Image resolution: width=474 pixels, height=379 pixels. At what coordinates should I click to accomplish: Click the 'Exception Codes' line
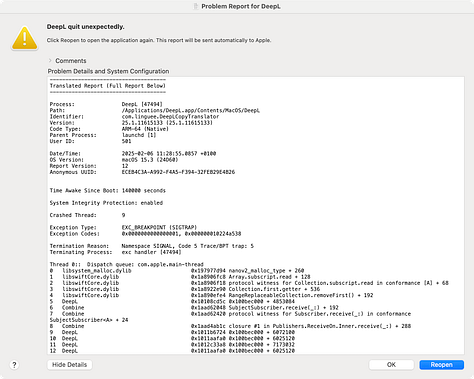click(145, 234)
